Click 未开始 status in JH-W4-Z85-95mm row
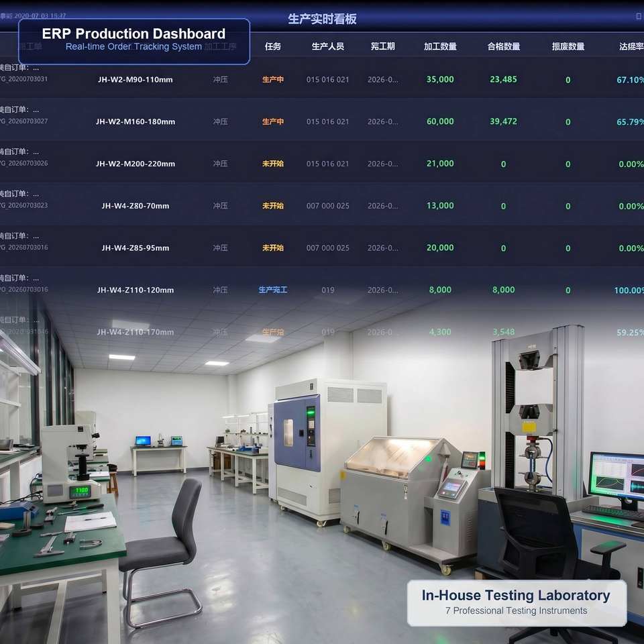This screenshot has width=644, height=644. pos(273,248)
